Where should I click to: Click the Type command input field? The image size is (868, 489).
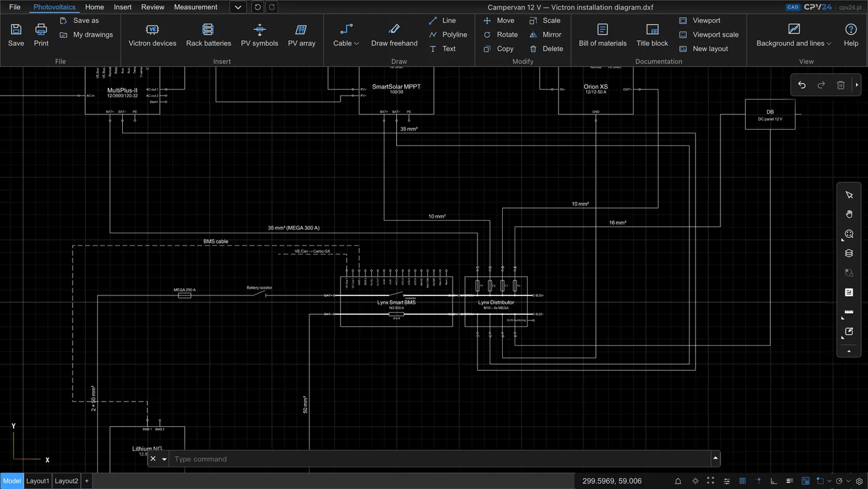440,459
